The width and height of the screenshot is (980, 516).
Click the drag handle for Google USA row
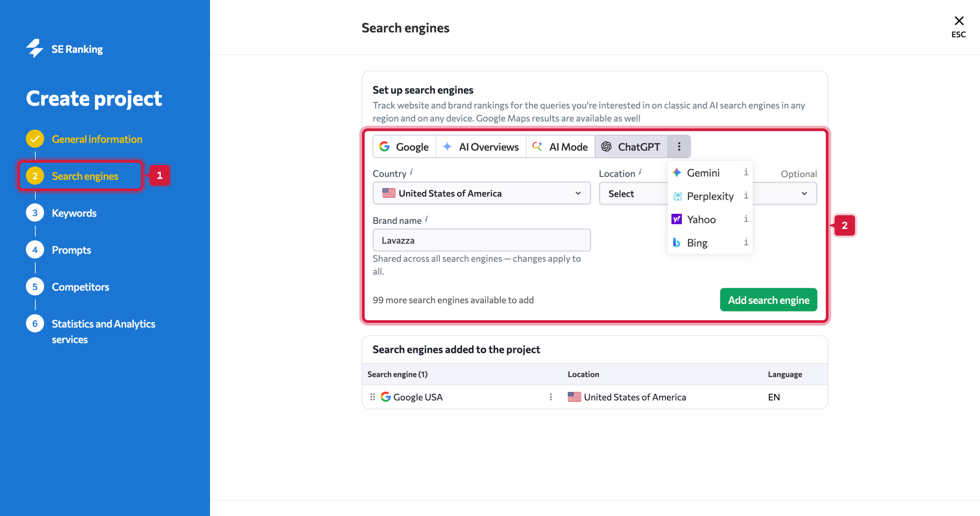[x=372, y=397]
